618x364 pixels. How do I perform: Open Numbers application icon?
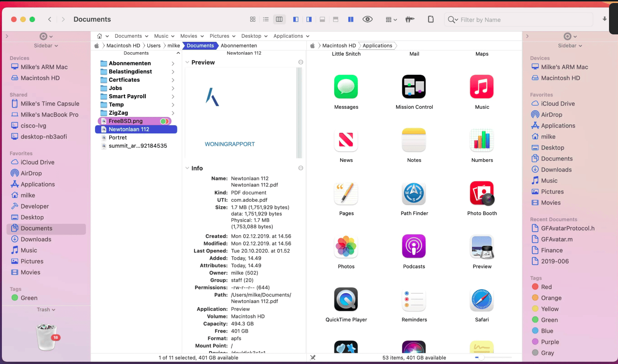[x=482, y=140]
